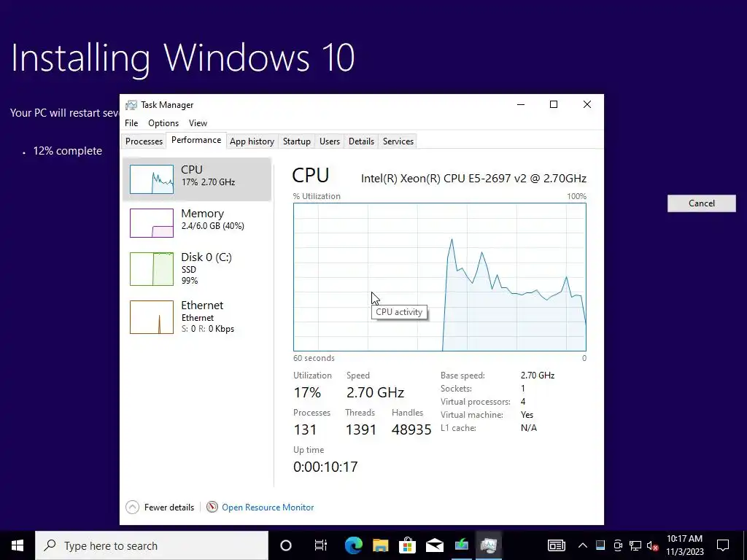Viewport: 747px width, 560px height.
Task: Close the Task Manager window
Action: pyautogui.click(x=587, y=104)
